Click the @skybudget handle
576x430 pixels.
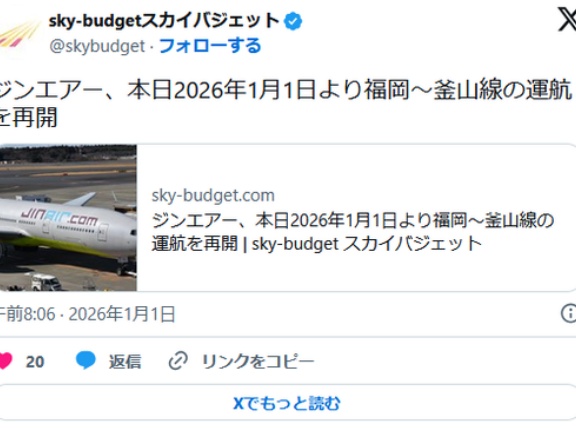(97, 47)
